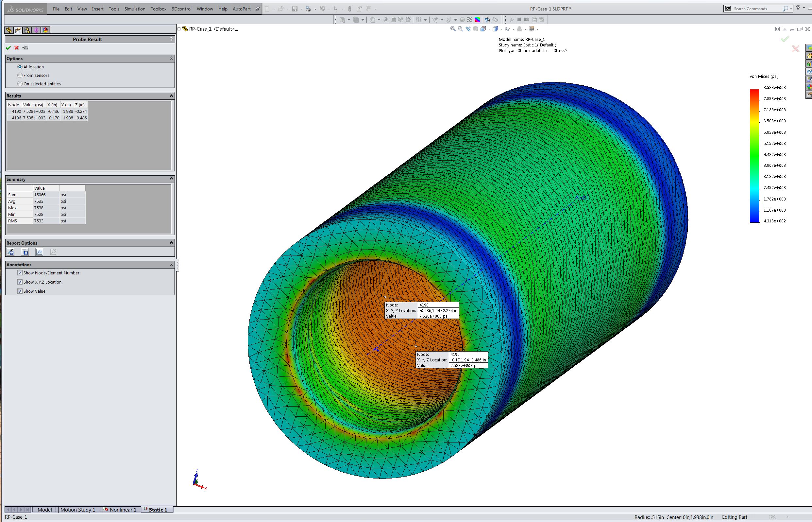The width and height of the screenshot is (812, 522).
Task: Click the Zoom to Fit magnifier icon
Action: pyautogui.click(x=453, y=29)
